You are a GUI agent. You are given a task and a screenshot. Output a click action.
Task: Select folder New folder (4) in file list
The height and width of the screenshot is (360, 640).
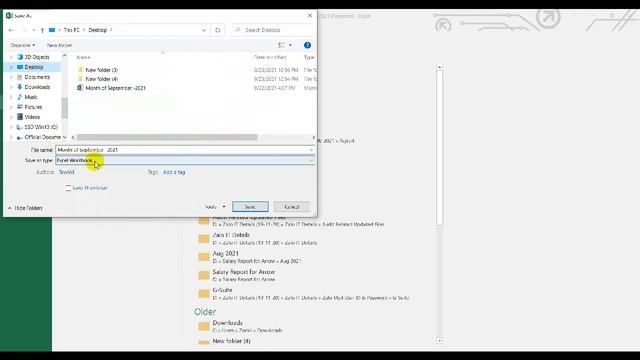(101, 79)
